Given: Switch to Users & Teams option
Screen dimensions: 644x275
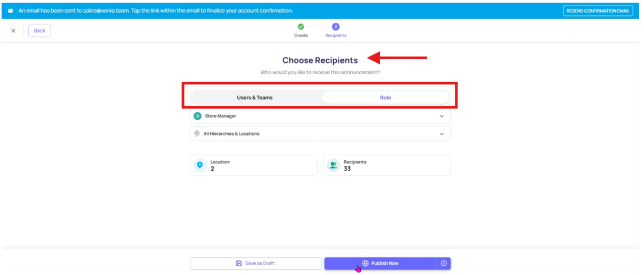Looking at the screenshot, I should pyautogui.click(x=255, y=98).
